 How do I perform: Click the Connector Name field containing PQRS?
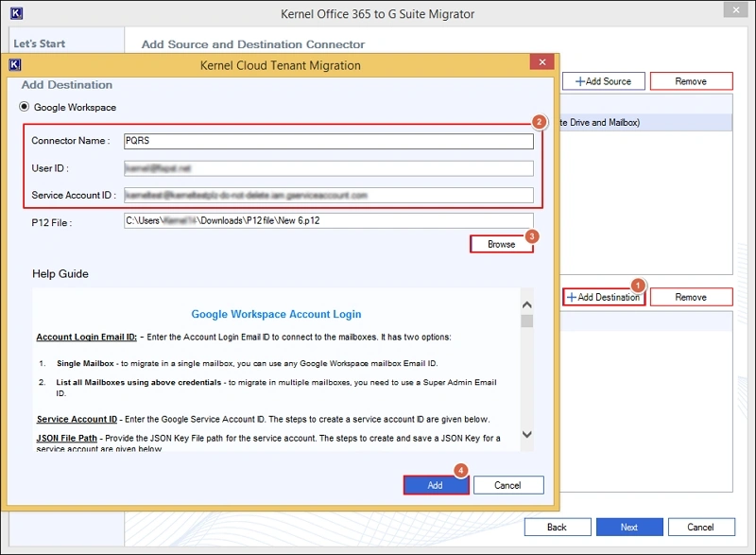328,141
